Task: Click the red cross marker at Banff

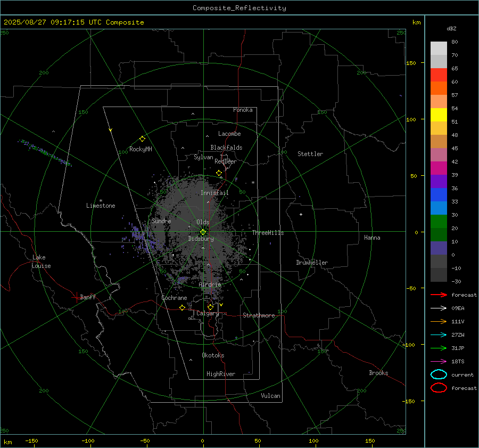Action: pos(76,297)
